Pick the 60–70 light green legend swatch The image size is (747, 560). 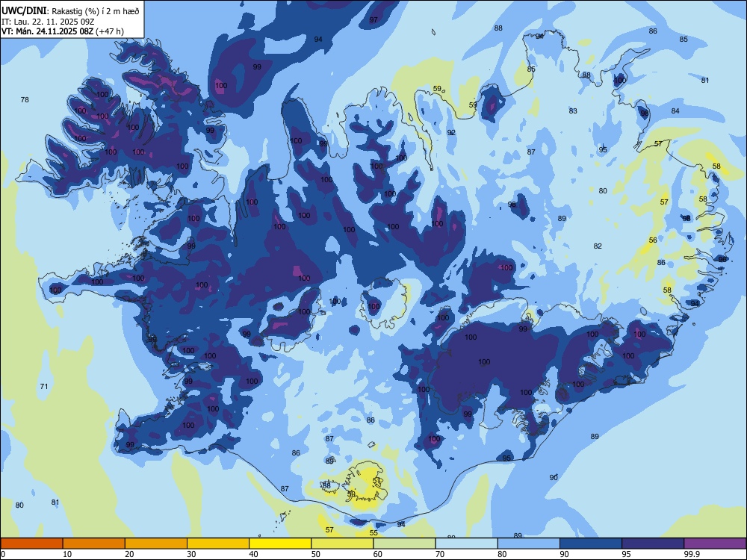point(404,544)
